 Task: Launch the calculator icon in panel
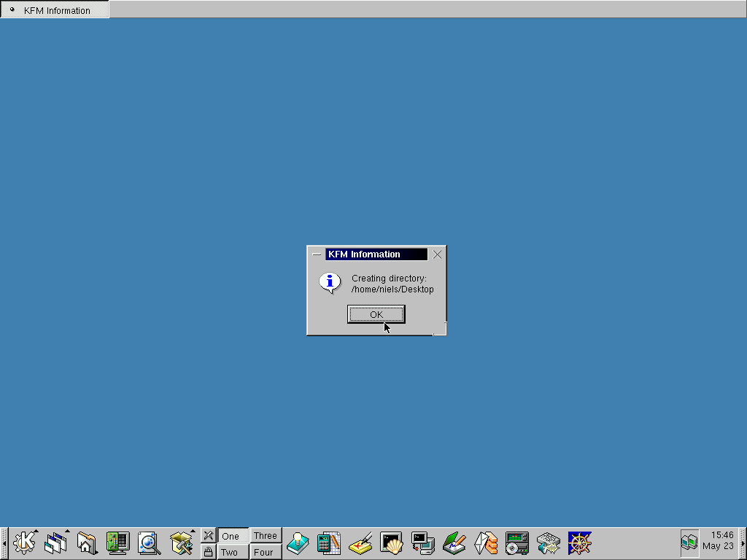pyautogui.click(x=329, y=543)
